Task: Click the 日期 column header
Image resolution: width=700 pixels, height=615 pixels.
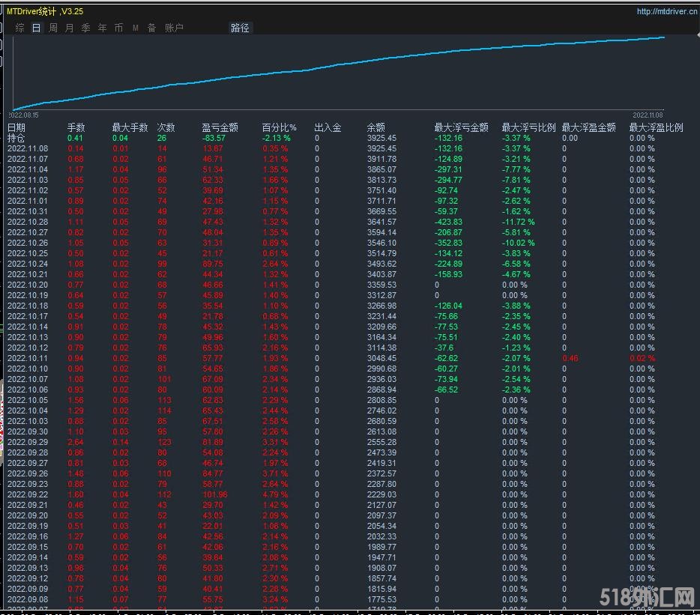Action: click(x=16, y=127)
